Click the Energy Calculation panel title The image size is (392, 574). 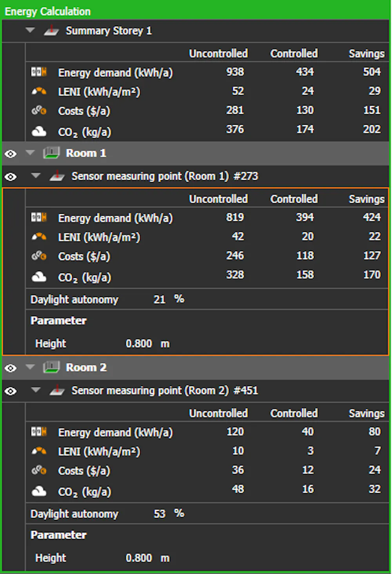(48, 11)
